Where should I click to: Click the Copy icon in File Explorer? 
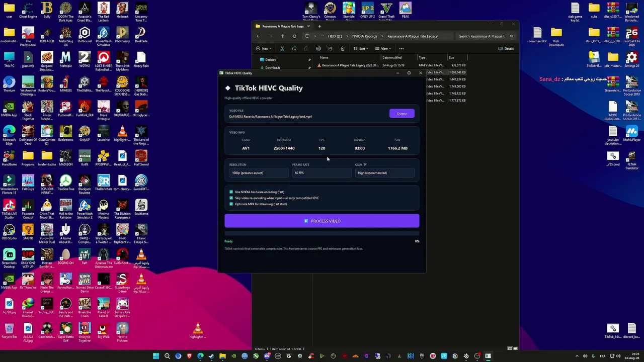click(294, 49)
